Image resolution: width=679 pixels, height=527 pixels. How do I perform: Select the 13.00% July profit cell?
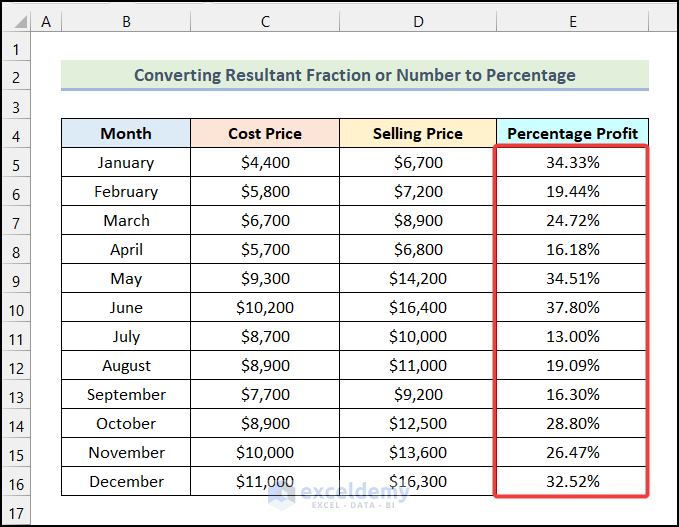[x=572, y=336]
